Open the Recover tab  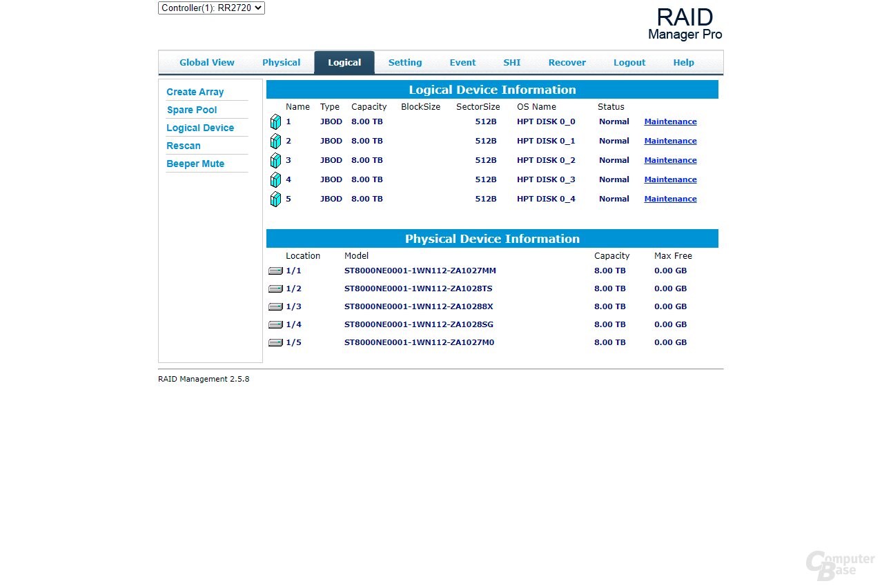pyautogui.click(x=567, y=63)
